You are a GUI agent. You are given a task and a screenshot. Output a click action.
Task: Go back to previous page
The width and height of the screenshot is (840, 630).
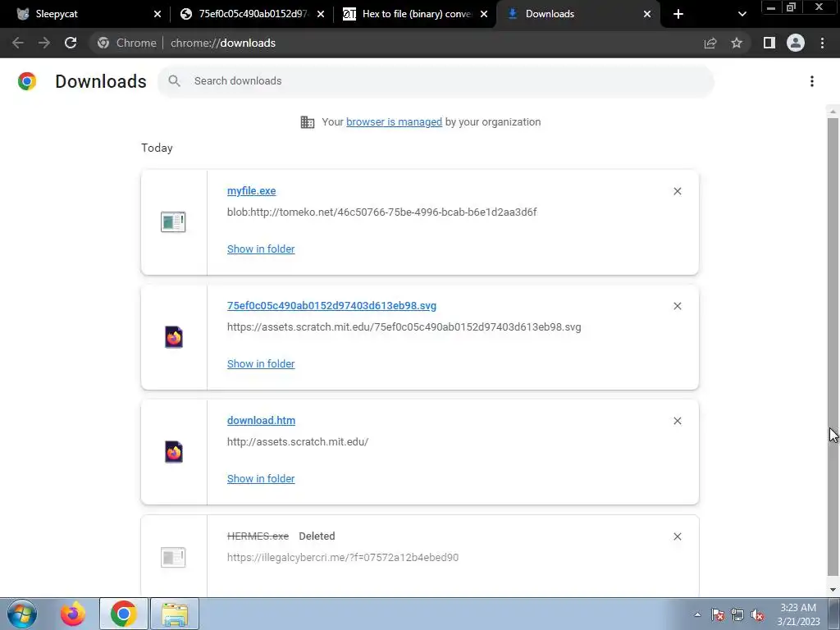click(x=18, y=43)
